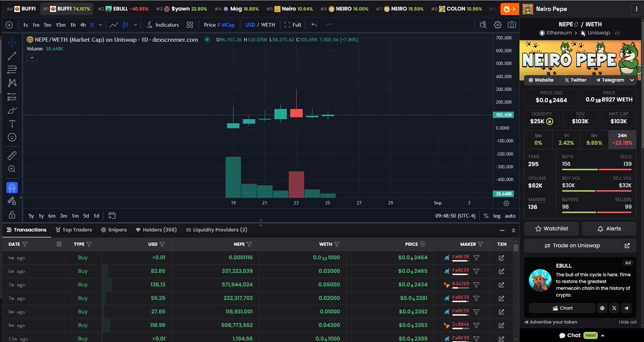Viewport: 644px width, 342px height.
Task: Open transaction link for 82.85 USD buy
Action: click(501, 271)
